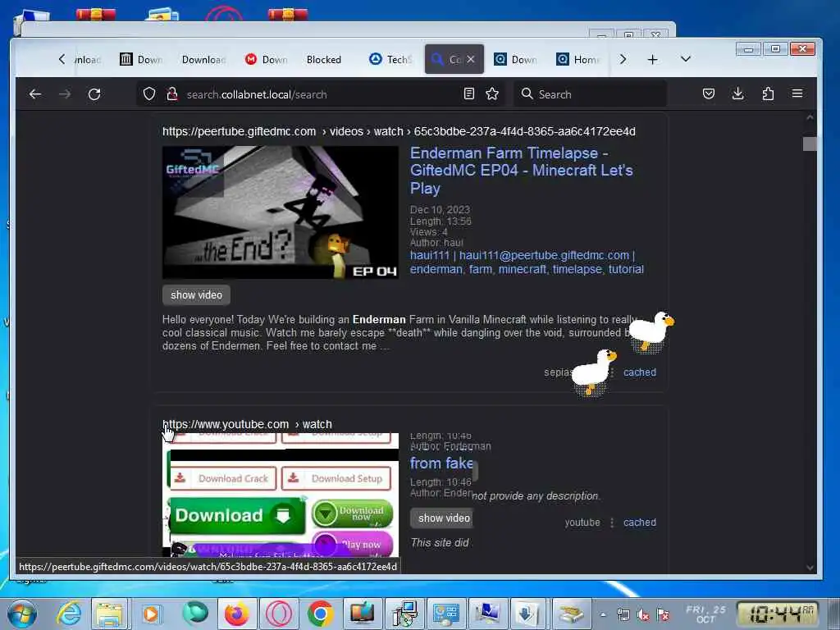
Task: Open Windows Explorer from taskbar
Action: [x=109, y=614]
